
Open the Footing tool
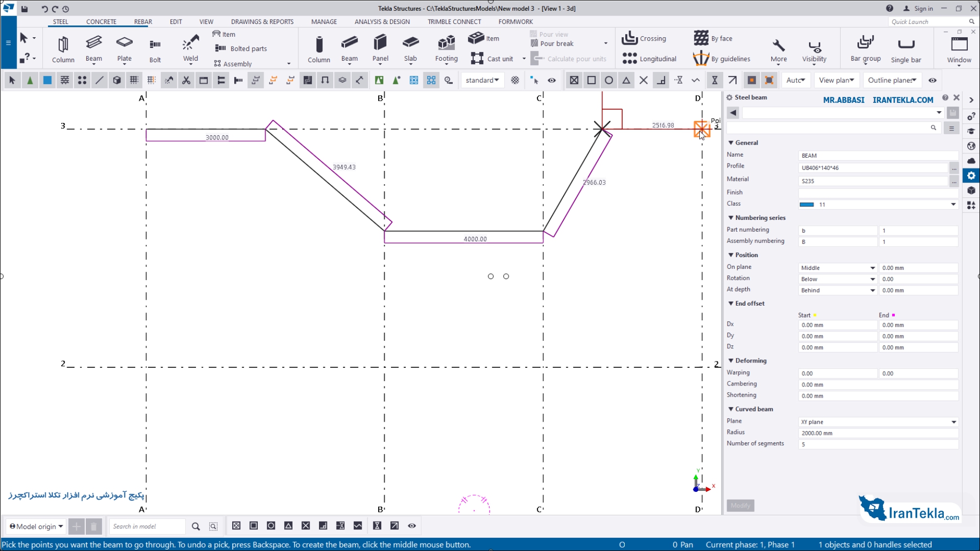[x=446, y=49]
